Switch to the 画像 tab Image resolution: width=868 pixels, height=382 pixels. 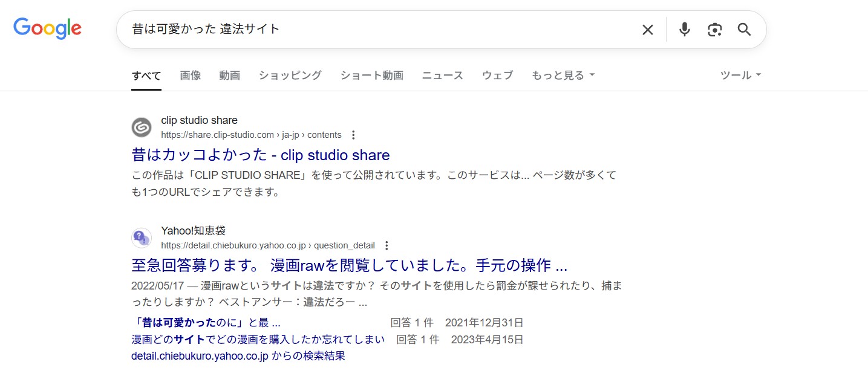190,74
